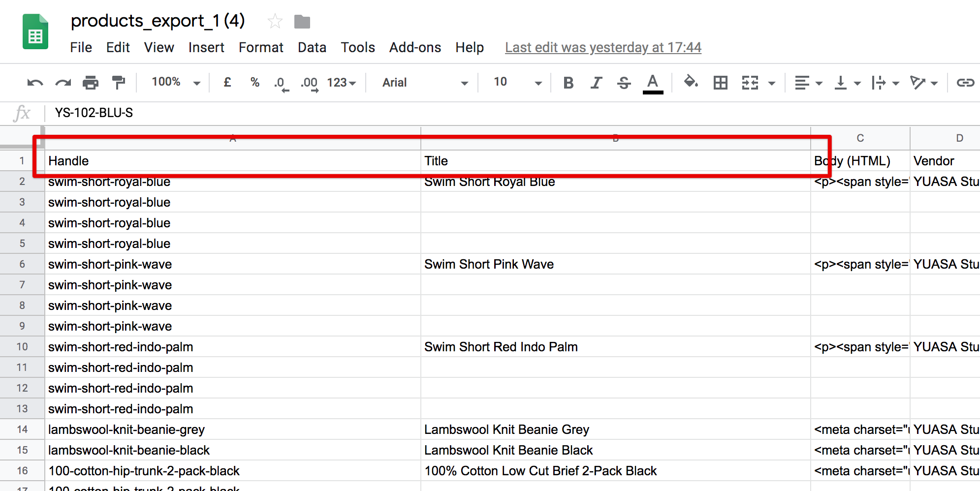Viewport: 980px width, 491px height.
Task: Click the insert link icon
Action: tap(965, 83)
